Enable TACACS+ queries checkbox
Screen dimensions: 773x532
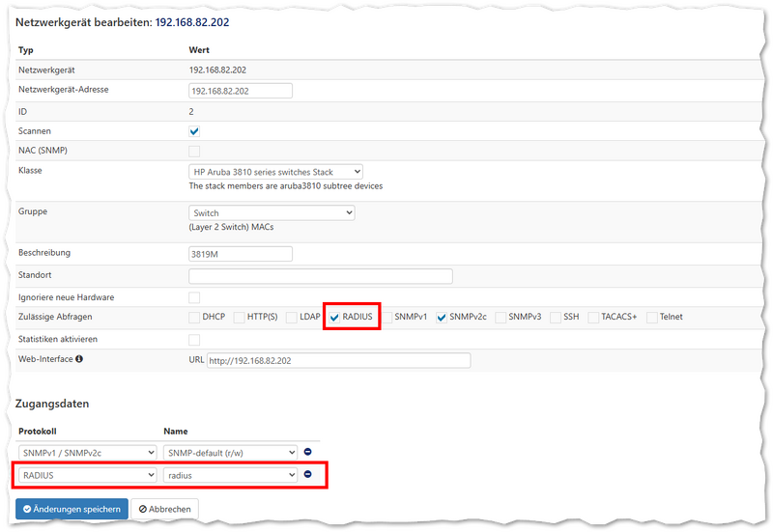pyautogui.click(x=593, y=318)
